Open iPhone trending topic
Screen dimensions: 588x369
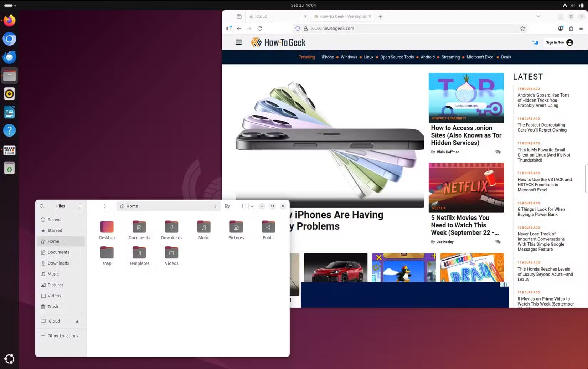tap(327, 57)
